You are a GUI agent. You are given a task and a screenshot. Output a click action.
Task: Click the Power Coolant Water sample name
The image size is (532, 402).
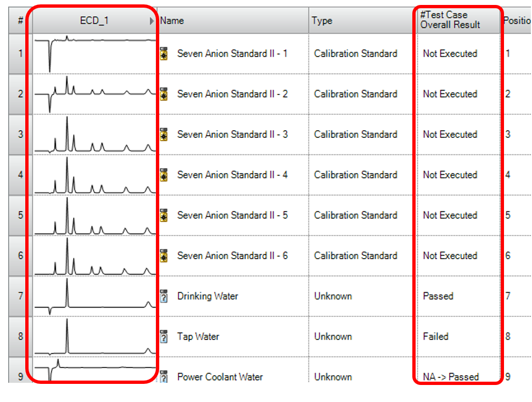(220, 377)
